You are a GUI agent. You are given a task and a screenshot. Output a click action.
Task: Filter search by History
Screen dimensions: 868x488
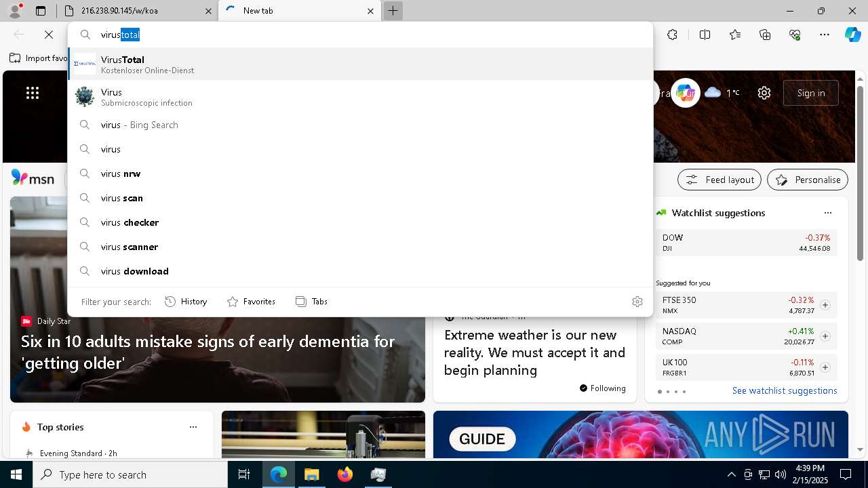186,302
